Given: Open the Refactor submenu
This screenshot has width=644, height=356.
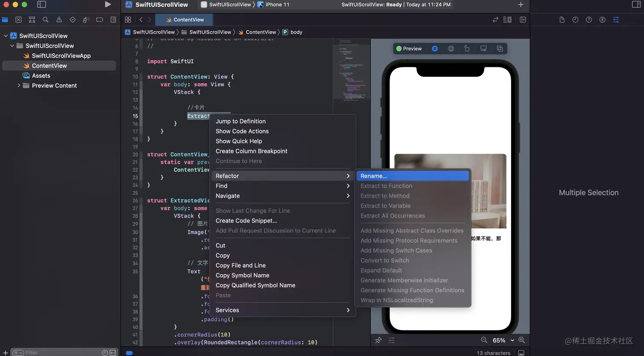Looking at the screenshot, I should click(283, 176).
